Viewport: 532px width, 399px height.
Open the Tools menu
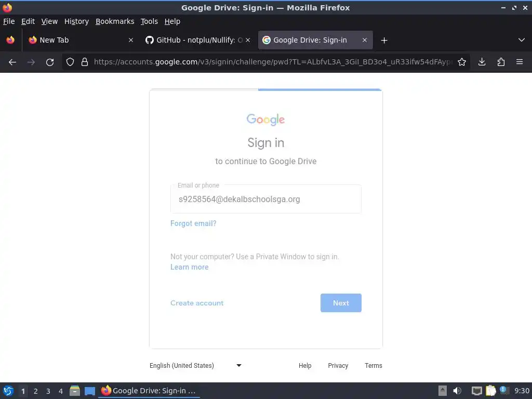coord(149,21)
